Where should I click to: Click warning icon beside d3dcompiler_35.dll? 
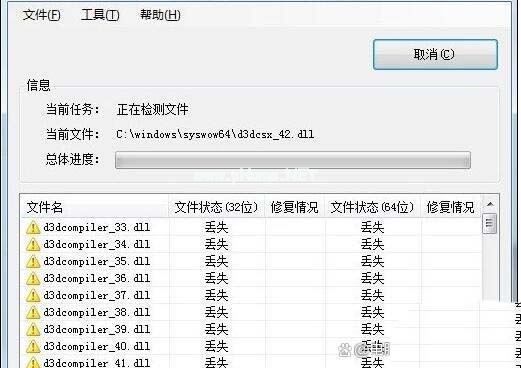(x=33, y=262)
